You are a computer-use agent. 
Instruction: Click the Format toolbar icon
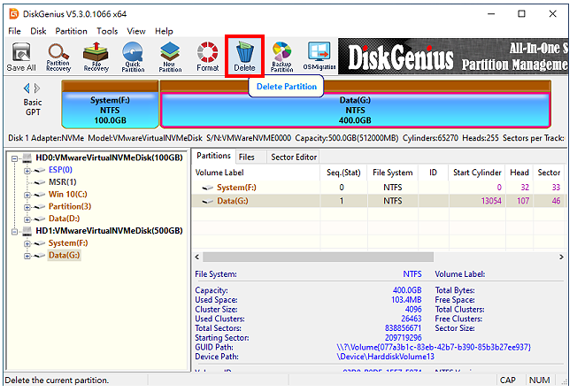pos(208,57)
